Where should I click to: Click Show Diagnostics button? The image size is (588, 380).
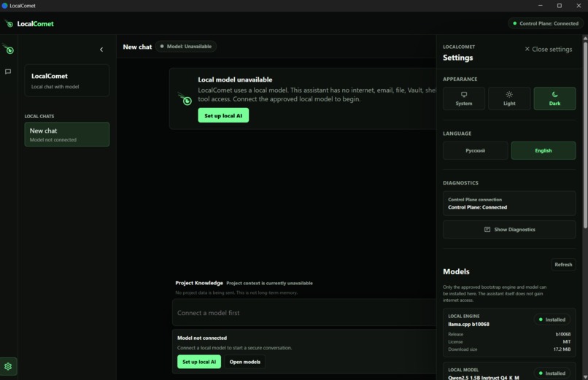click(509, 229)
